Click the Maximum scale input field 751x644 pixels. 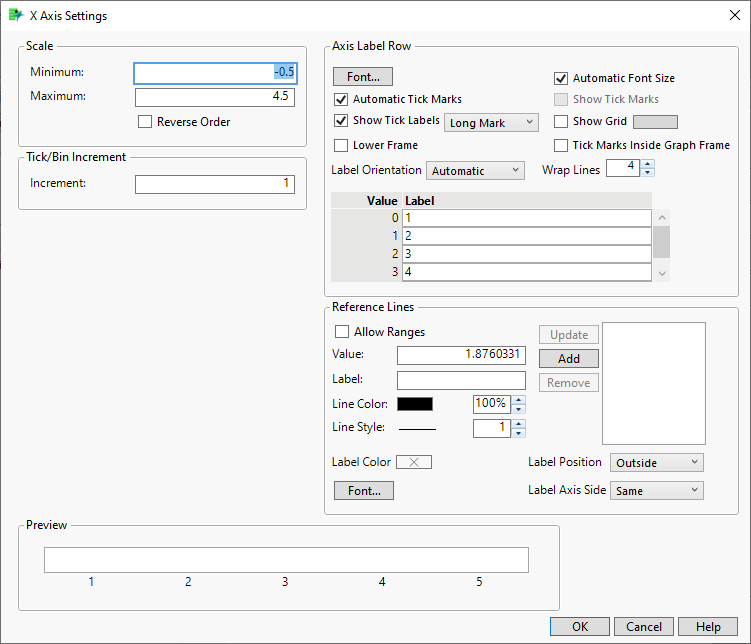coord(214,97)
